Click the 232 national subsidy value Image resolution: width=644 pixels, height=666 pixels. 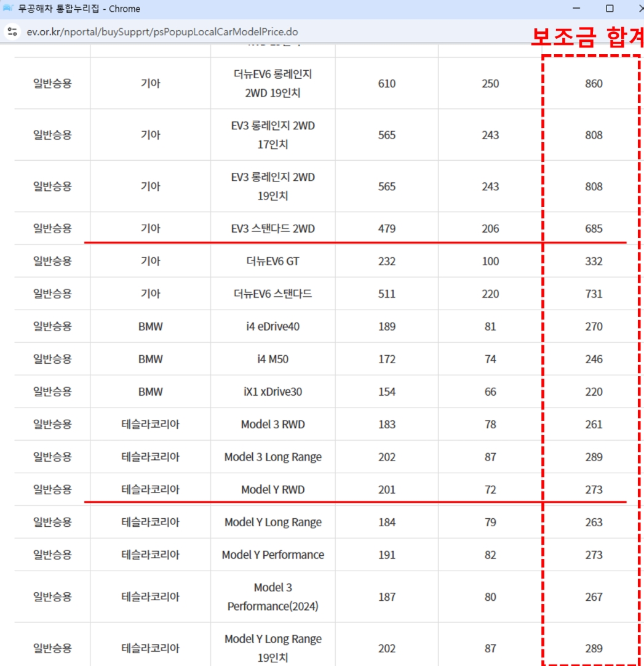click(387, 261)
